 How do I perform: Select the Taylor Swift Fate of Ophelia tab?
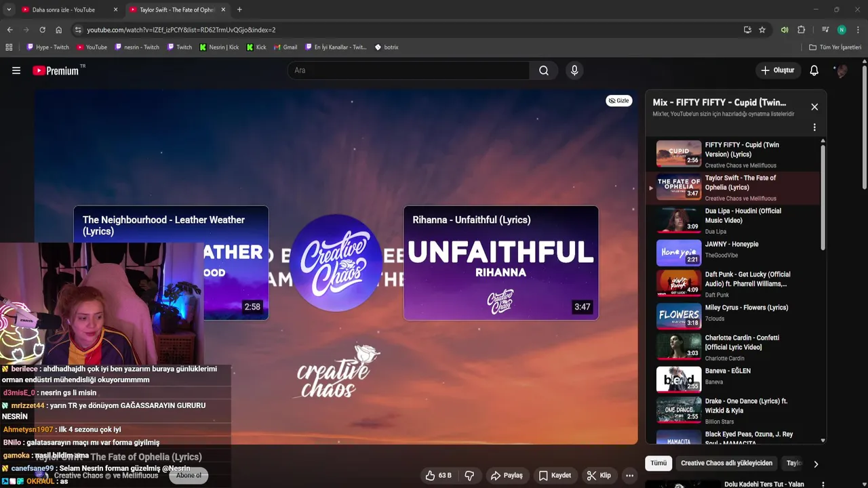click(176, 9)
